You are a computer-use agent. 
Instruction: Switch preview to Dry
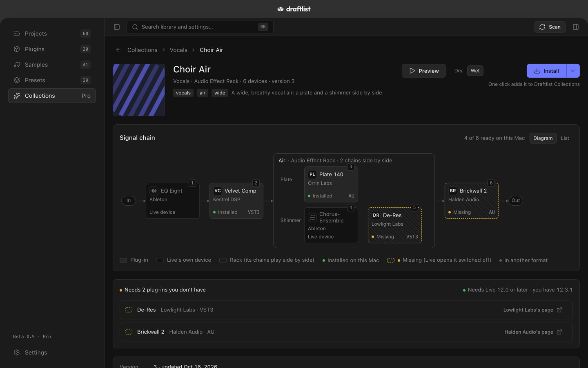pyautogui.click(x=459, y=71)
